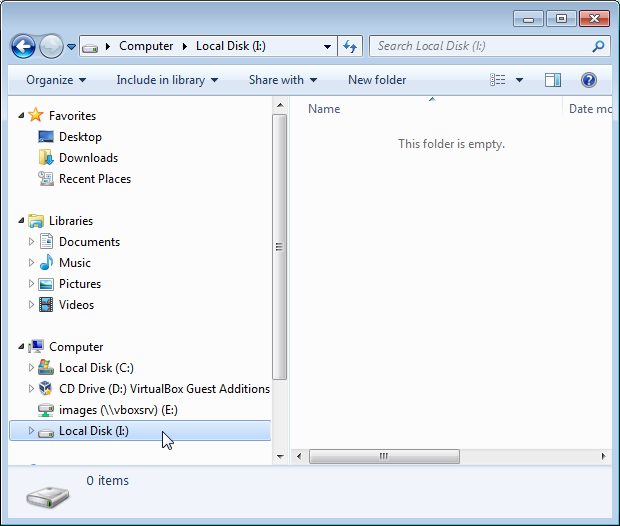The height and width of the screenshot is (526, 620).
Task: Open the view options dropdown arrow
Action: tap(519, 80)
